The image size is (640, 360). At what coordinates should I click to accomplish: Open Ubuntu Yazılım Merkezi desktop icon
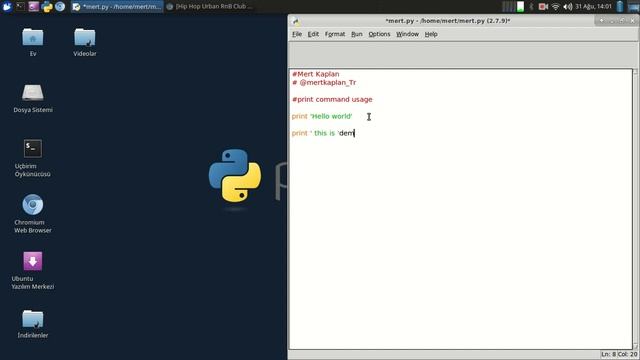33,261
